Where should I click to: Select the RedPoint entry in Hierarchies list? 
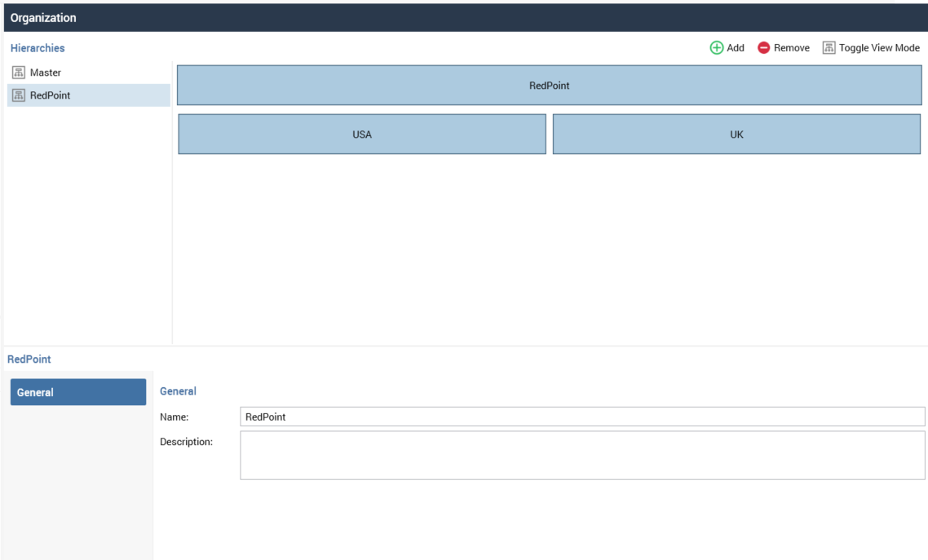(x=51, y=95)
